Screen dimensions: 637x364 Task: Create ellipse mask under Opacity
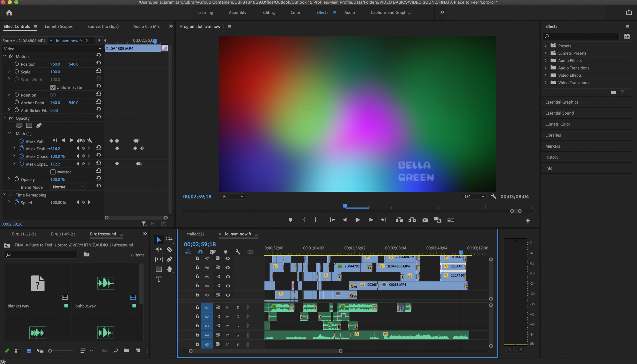pyautogui.click(x=19, y=125)
